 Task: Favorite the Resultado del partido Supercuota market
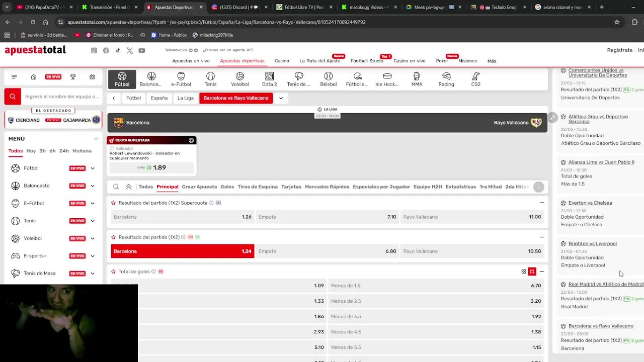coord(113,203)
